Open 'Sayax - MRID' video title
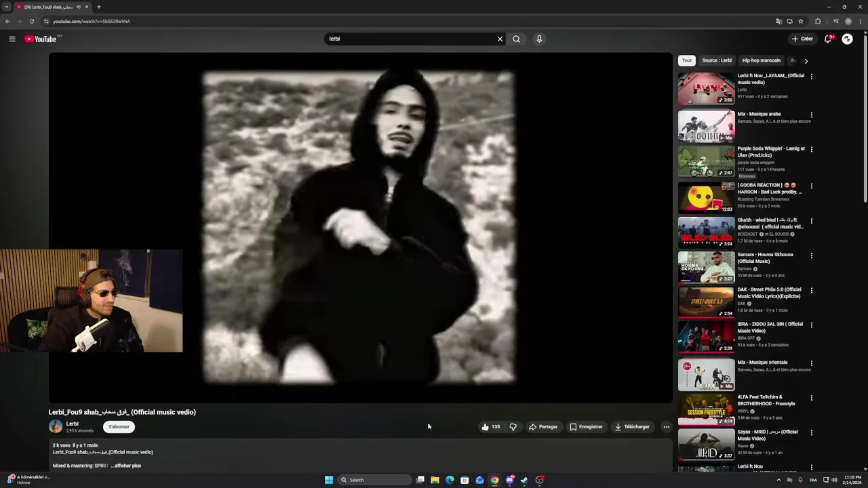Image resolution: width=868 pixels, height=488 pixels. [x=768, y=435]
